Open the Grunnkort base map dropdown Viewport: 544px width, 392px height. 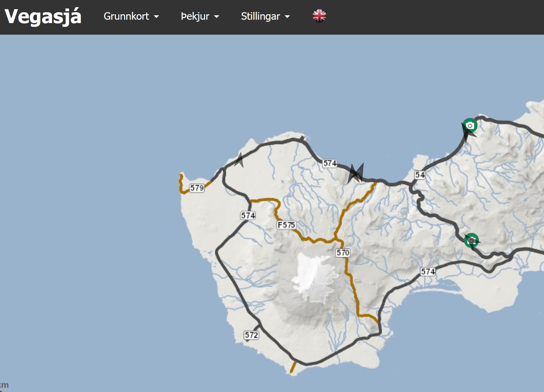pyautogui.click(x=131, y=16)
